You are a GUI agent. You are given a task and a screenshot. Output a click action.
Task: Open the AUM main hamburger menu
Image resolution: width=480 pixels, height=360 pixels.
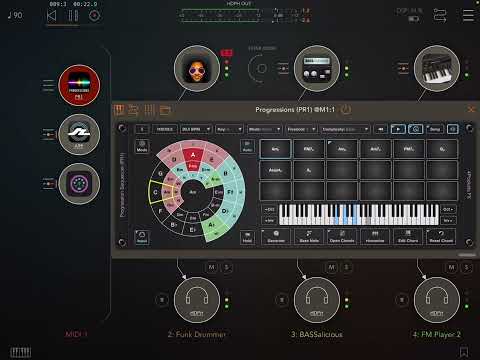pos(468,15)
